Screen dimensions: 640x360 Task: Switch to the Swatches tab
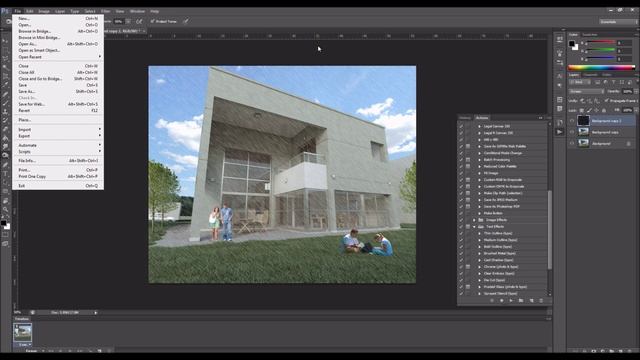pos(590,35)
